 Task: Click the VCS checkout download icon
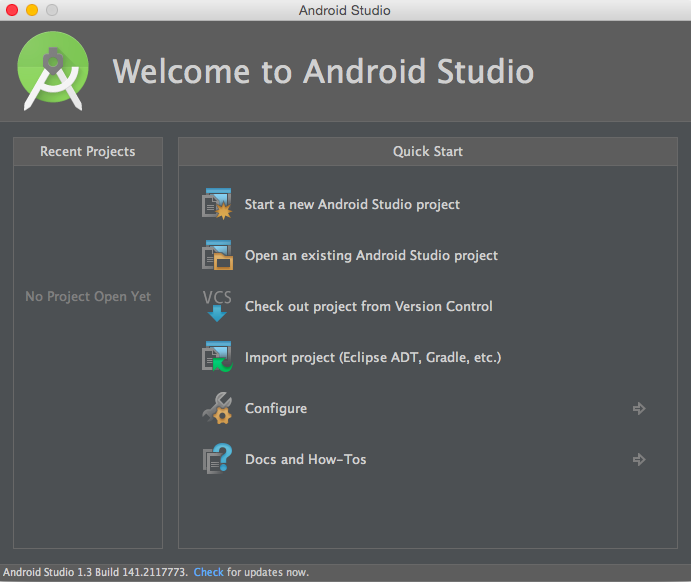[x=217, y=306]
